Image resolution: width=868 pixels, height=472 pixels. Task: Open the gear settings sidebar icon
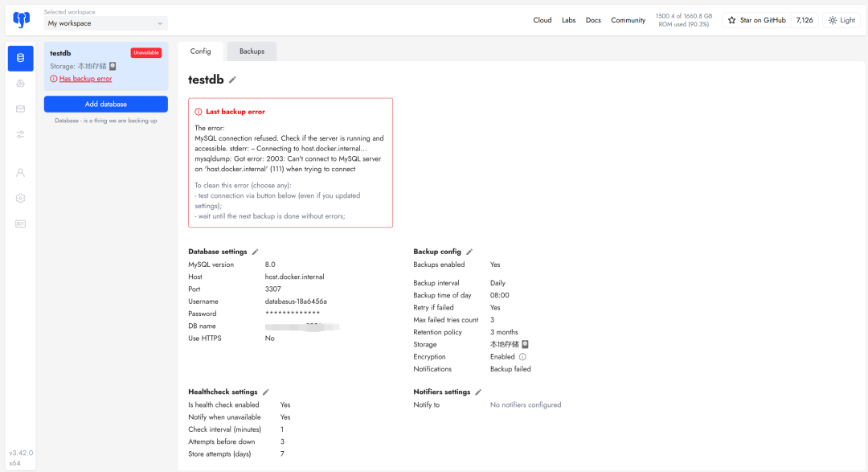click(20, 199)
